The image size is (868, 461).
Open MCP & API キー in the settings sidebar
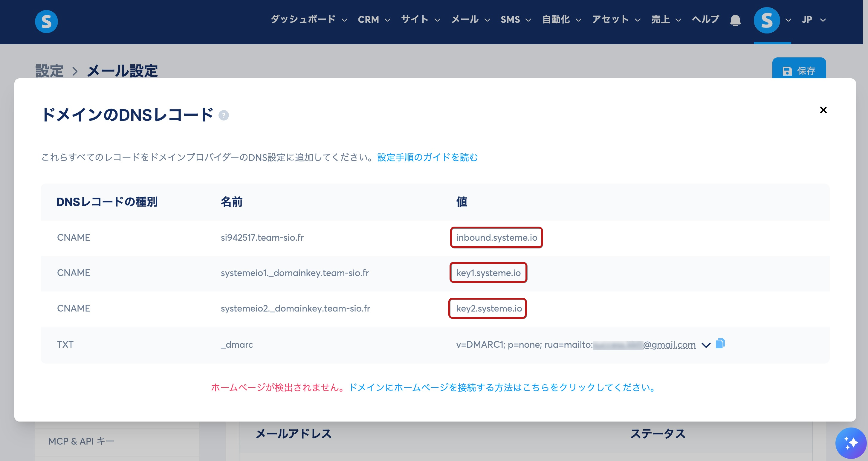pos(82,441)
